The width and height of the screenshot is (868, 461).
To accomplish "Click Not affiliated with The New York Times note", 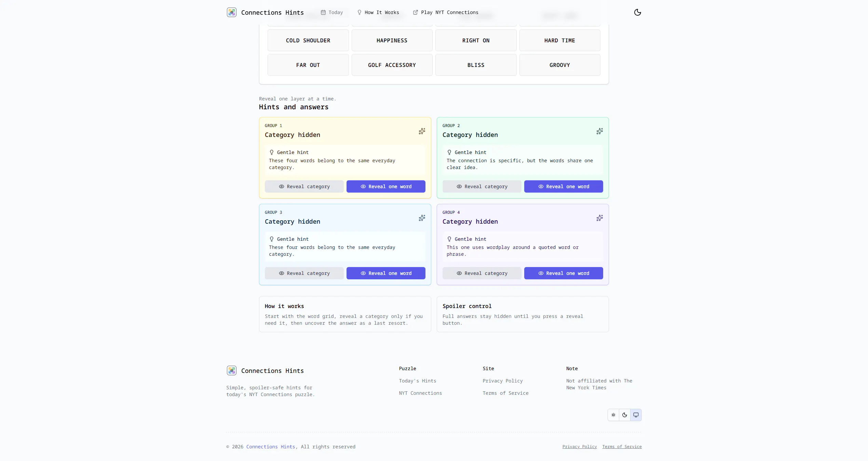I will [599, 384].
